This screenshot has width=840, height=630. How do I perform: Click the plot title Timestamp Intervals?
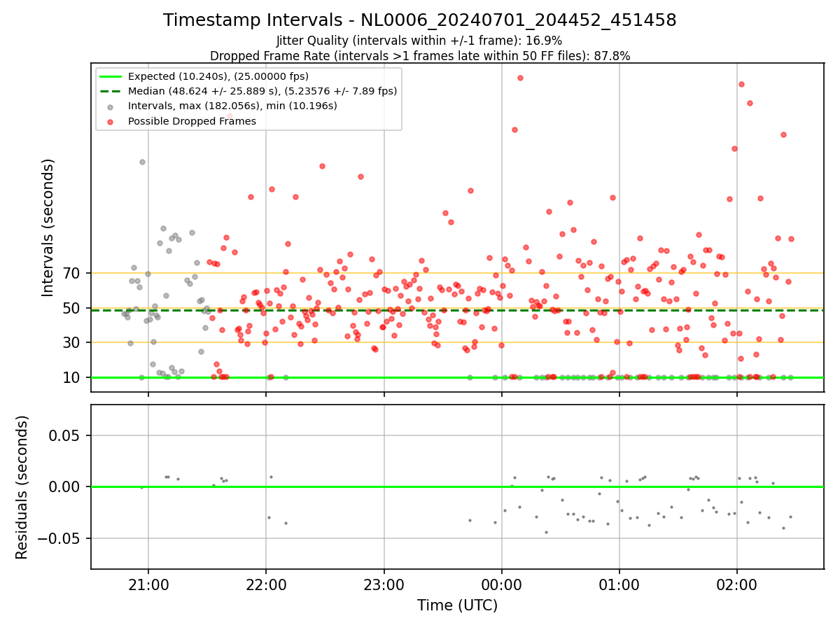coord(420,20)
